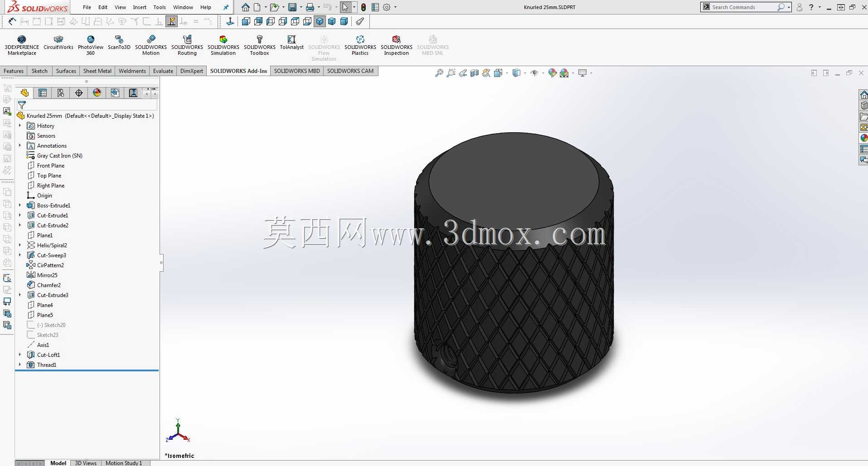The width and height of the screenshot is (868, 466).
Task: Click the filter funnel in feature tree
Action: [x=22, y=105]
